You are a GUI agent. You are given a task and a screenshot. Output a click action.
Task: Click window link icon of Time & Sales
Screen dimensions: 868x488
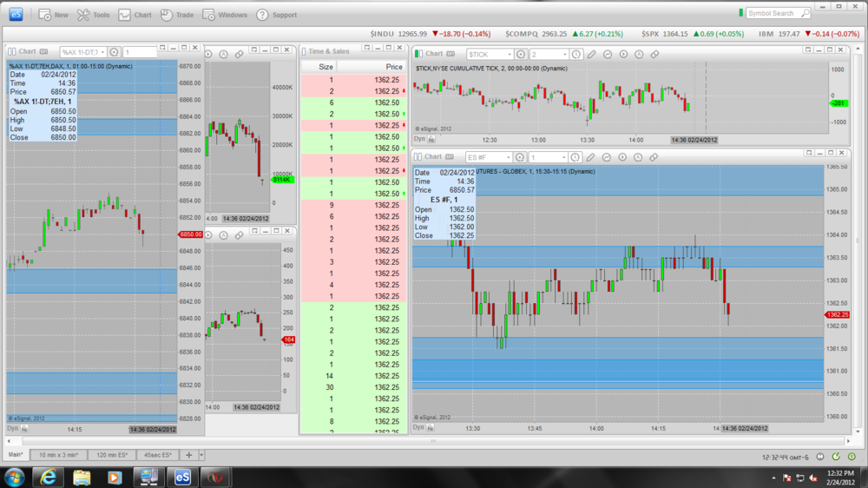click(304, 51)
